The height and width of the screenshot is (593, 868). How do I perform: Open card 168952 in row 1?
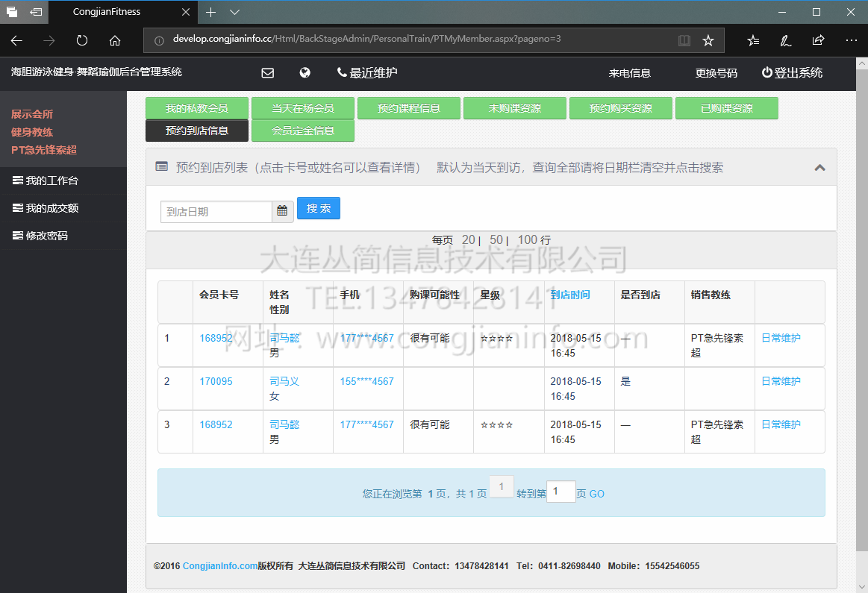tap(216, 338)
